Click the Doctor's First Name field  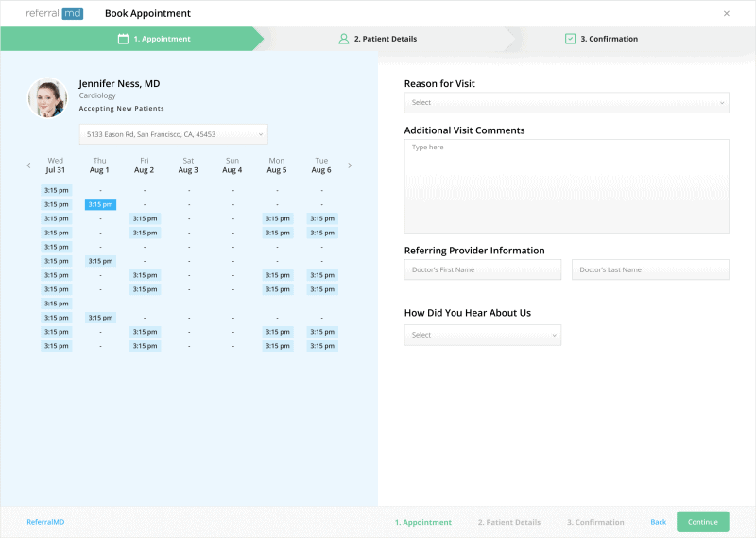pyautogui.click(x=483, y=269)
